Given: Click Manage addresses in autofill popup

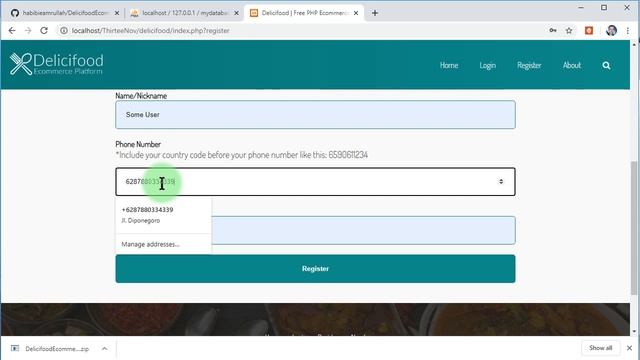Looking at the screenshot, I should click(150, 244).
